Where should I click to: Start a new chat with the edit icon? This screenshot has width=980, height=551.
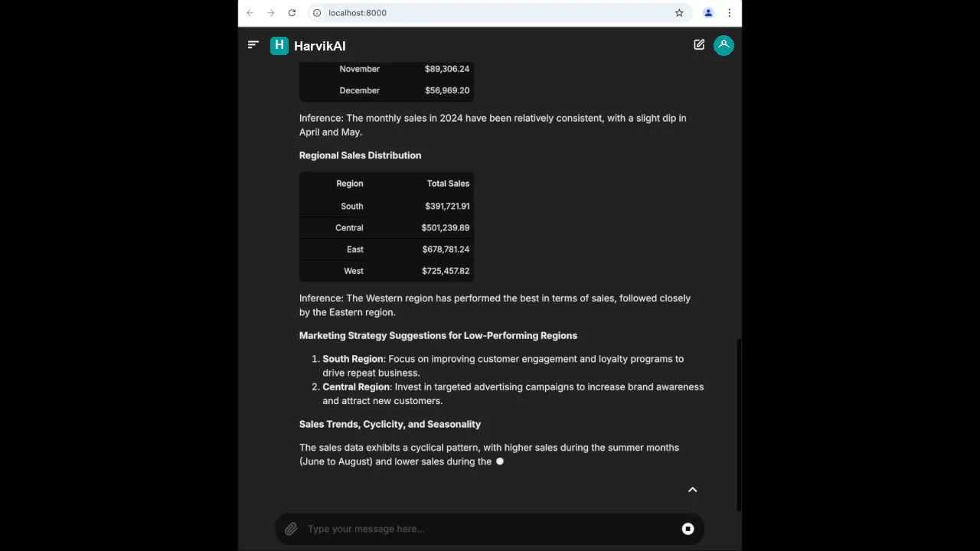(699, 45)
